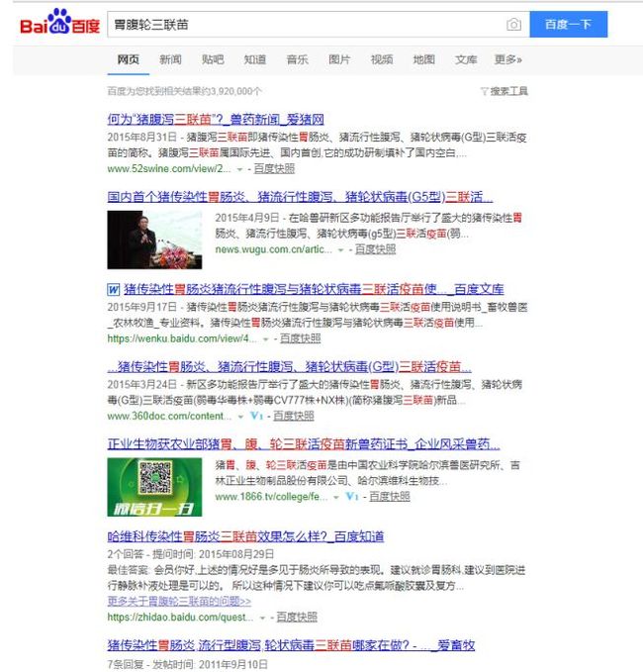Image resolution: width=643 pixels, height=672 pixels.
Task: Click URL news.wugu.com.cn/artic...
Action: 273,249
